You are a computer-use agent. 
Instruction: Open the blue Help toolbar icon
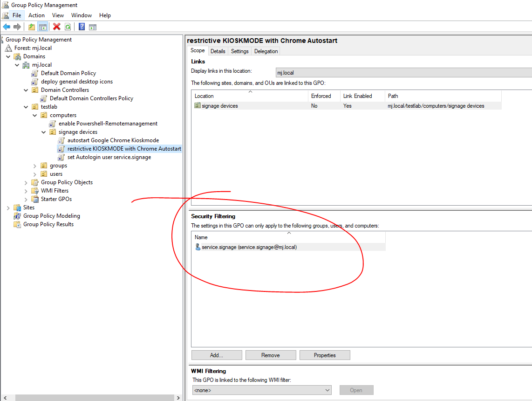82,27
